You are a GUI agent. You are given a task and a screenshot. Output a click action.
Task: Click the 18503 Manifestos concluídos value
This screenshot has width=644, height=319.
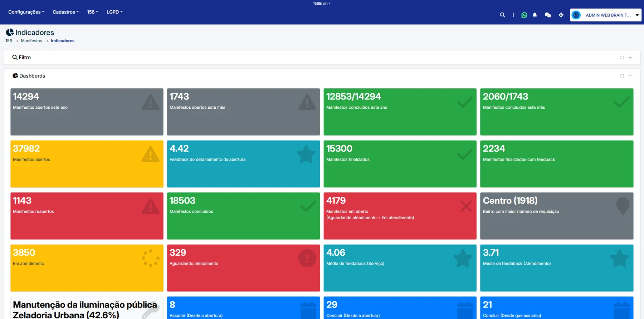point(182,201)
